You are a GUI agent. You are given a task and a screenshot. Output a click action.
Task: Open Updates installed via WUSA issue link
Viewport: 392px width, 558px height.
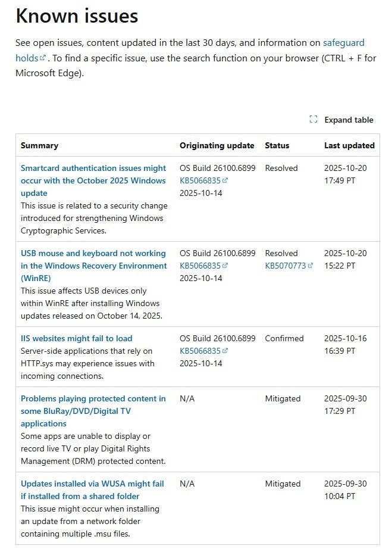[x=92, y=490]
